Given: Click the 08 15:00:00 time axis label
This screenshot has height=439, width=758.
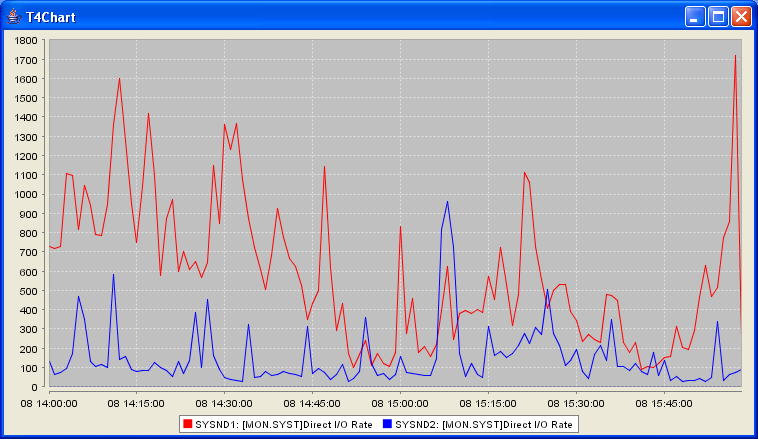Looking at the screenshot, I should [x=400, y=402].
